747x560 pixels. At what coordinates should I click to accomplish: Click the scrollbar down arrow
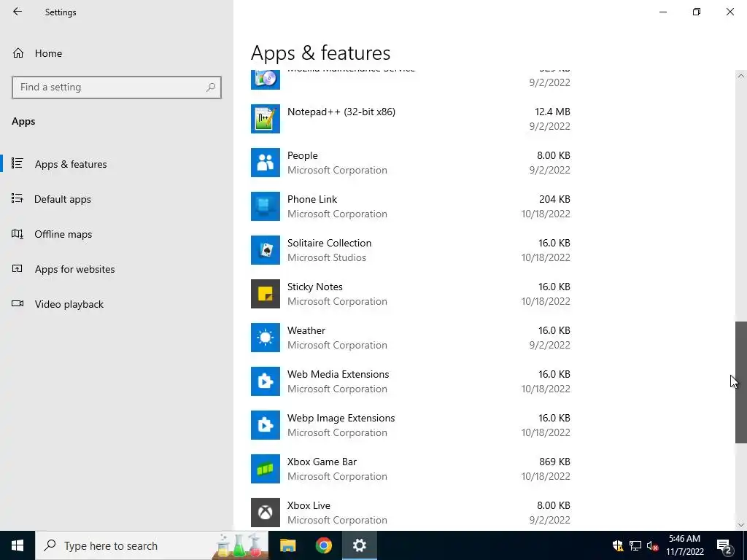click(741, 525)
